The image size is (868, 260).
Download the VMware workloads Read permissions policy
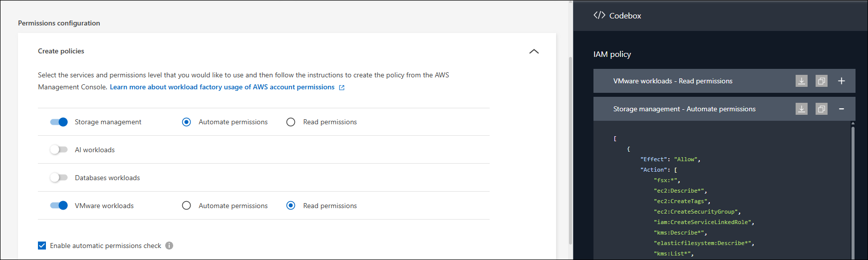point(801,81)
